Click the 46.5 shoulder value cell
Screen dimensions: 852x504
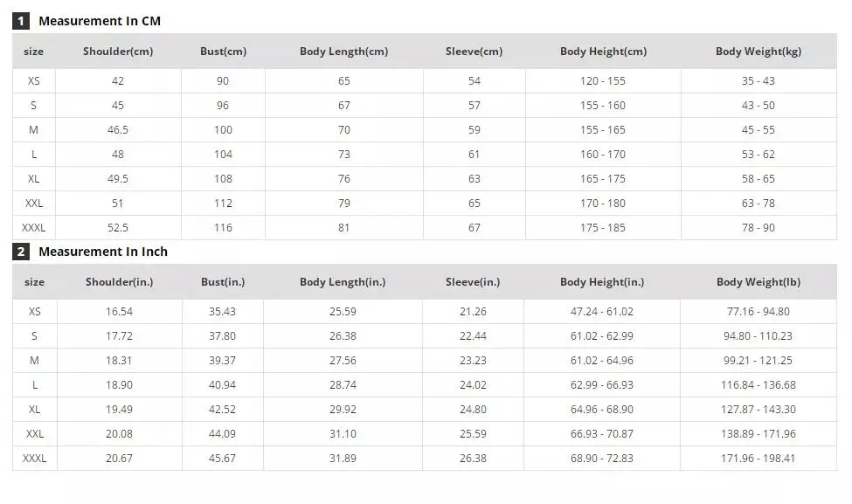point(118,130)
